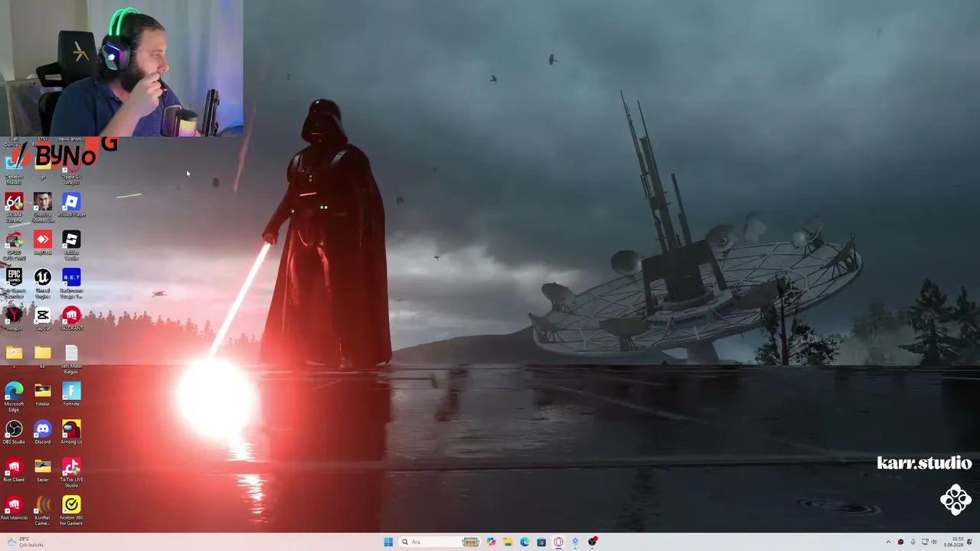Open the OBS Studio shortcut
Image resolution: width=980 pixels, height=551 pixels.
coord(14,432)
